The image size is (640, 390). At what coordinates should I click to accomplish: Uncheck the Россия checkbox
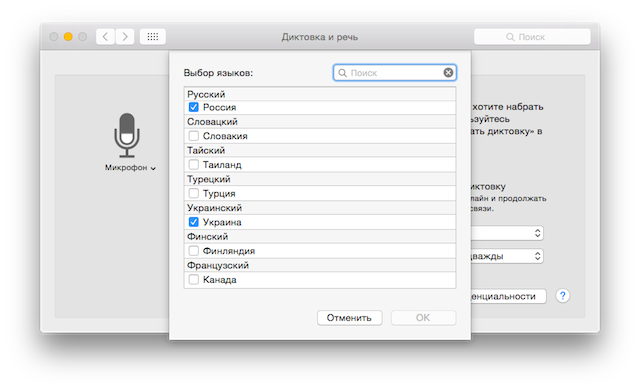tap(193, 107)
